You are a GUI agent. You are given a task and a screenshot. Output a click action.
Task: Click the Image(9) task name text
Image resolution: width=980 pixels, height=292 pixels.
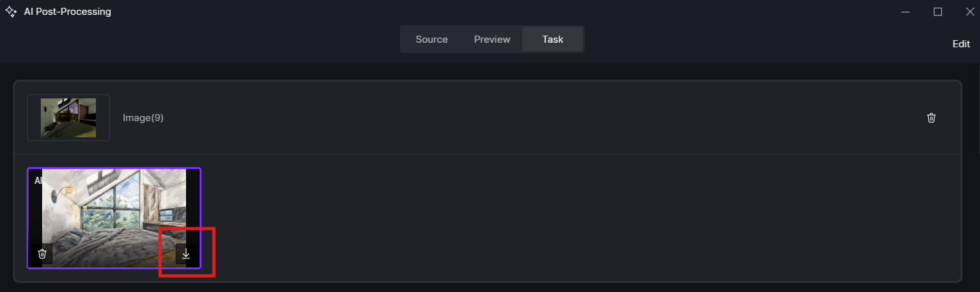tap(143, 118)
